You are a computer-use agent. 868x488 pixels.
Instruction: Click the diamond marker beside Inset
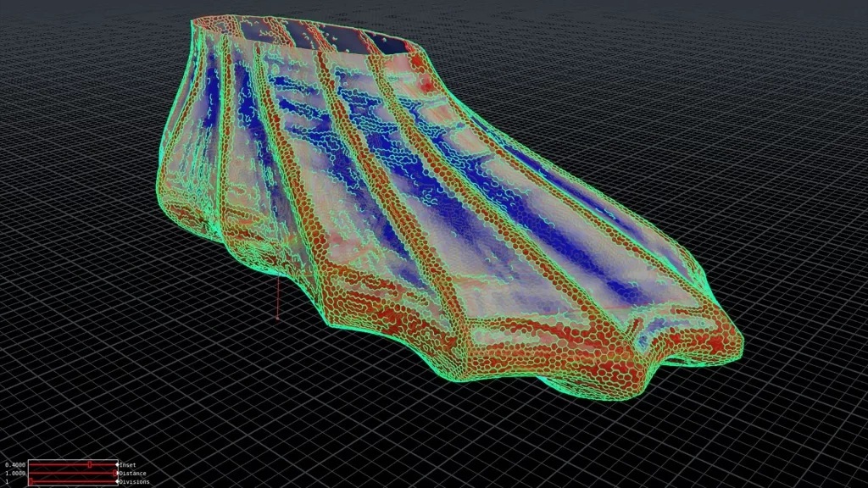click(x=117, y=464)
